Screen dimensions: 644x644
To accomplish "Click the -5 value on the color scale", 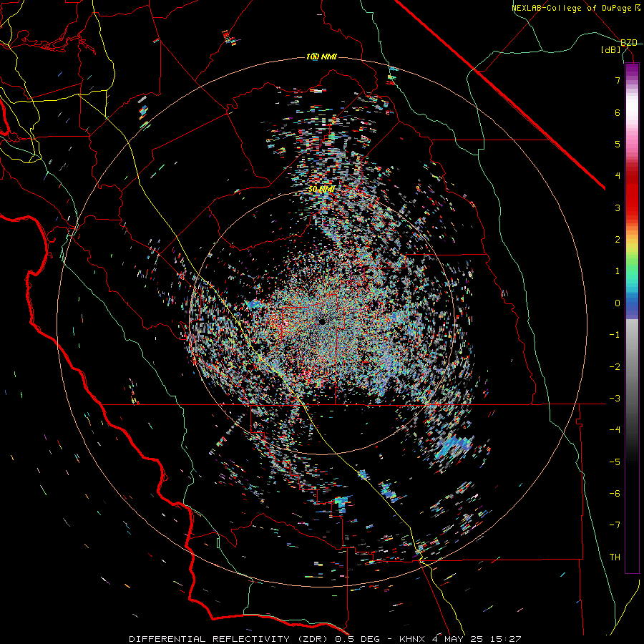I will (x=615, y=462).
